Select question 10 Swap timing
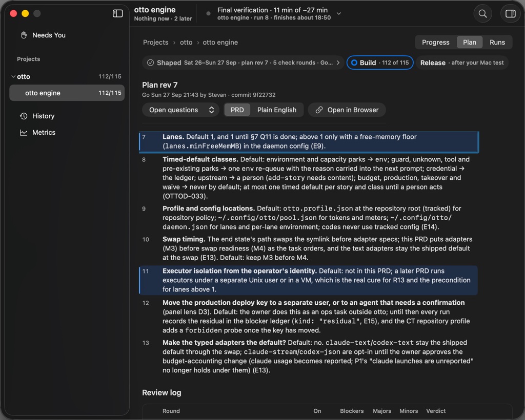 click(309, 248)
